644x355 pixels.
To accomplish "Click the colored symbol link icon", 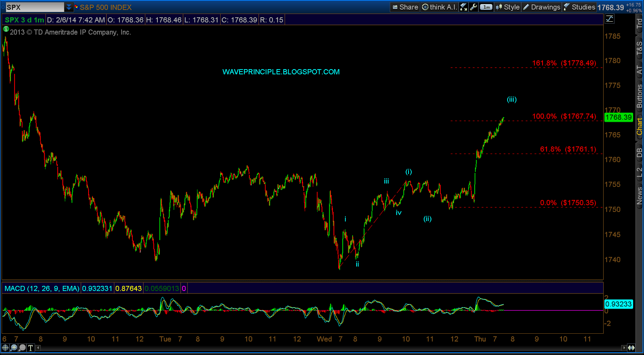I will pos(76,7).
